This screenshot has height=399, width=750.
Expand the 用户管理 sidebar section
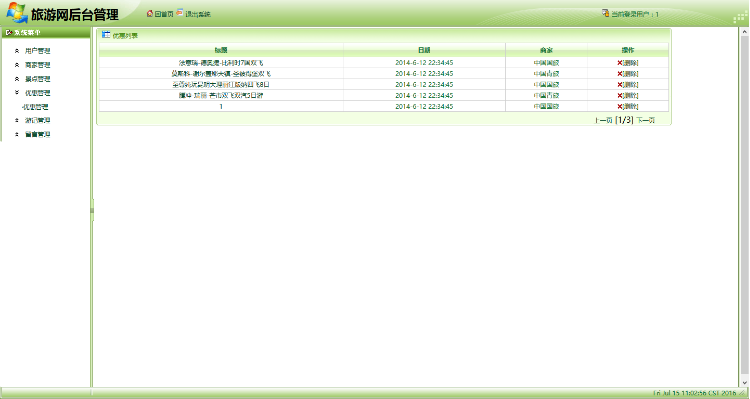(37, 51)
